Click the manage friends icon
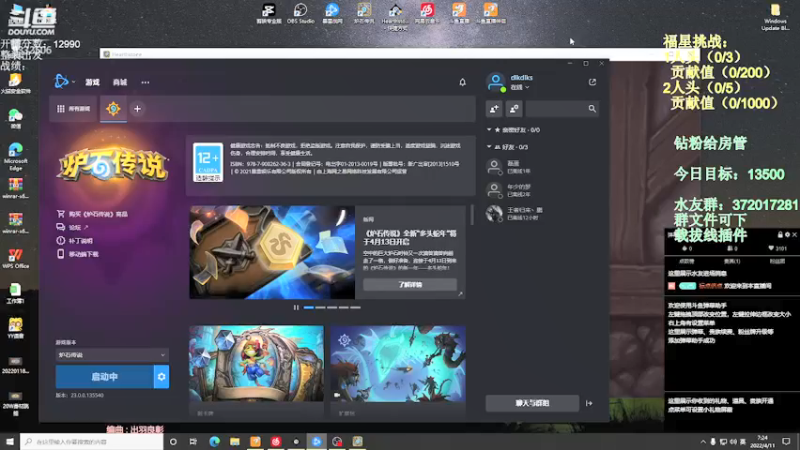 pyautogui.click(x=514, y=109)
